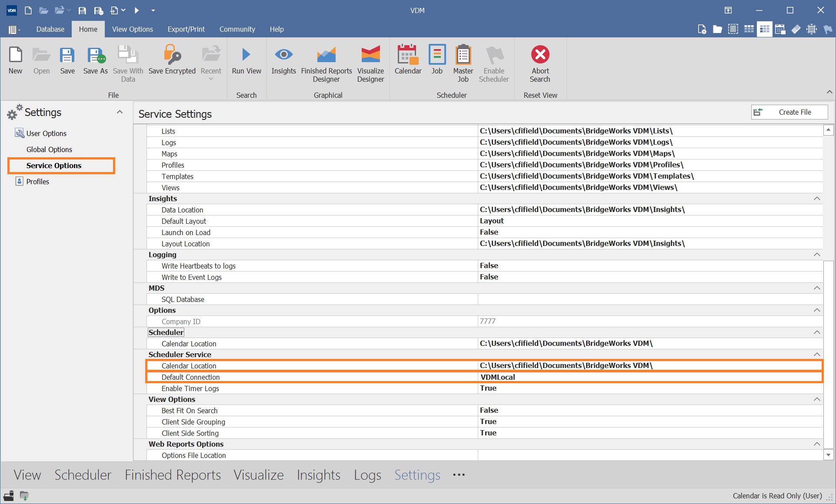Click the New file ribbon button
This screenshot has width=836, height=504.
[15, 60]
